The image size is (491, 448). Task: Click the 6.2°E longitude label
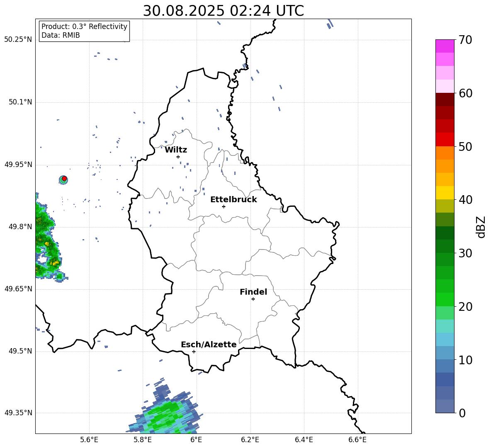tap(250, 440)
